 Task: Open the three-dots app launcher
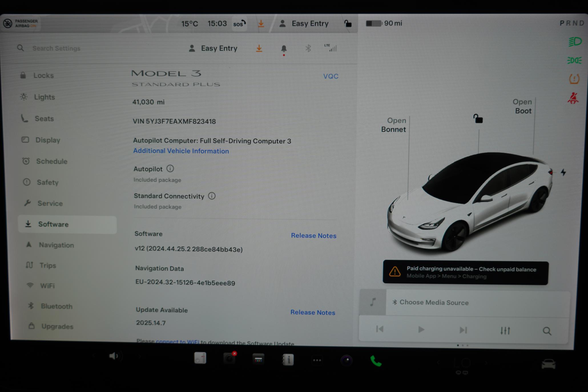317,360
